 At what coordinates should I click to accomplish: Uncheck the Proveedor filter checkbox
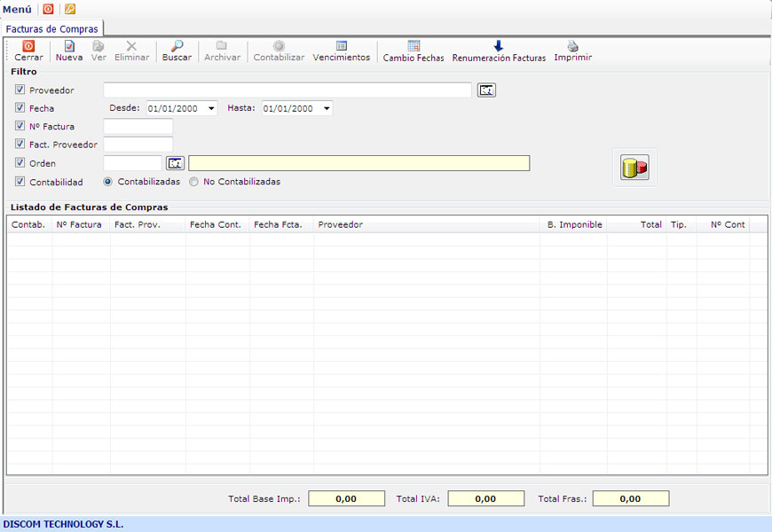(x=20, y=90)
